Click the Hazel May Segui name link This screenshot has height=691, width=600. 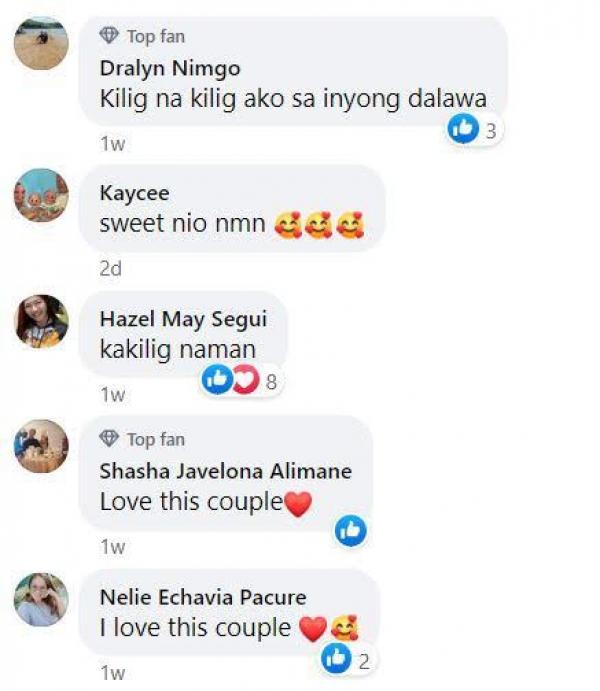click(183, 319)
